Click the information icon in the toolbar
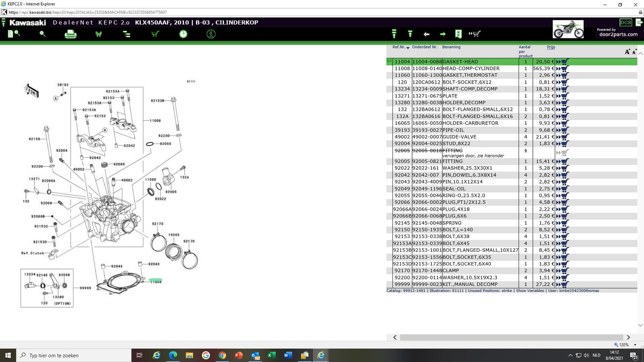 click(211, 34)
